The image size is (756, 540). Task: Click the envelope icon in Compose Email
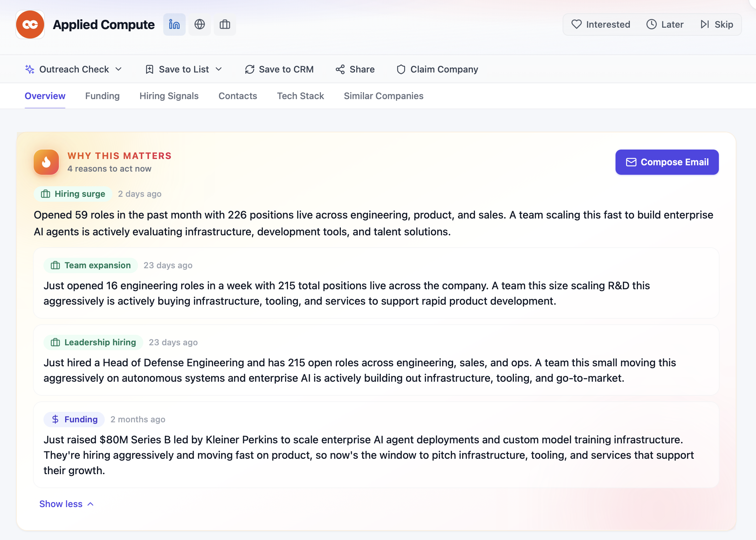point(631,162)
